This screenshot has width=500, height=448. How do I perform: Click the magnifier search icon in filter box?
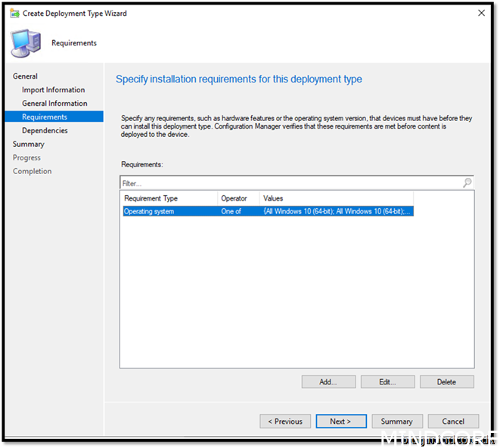467,183
